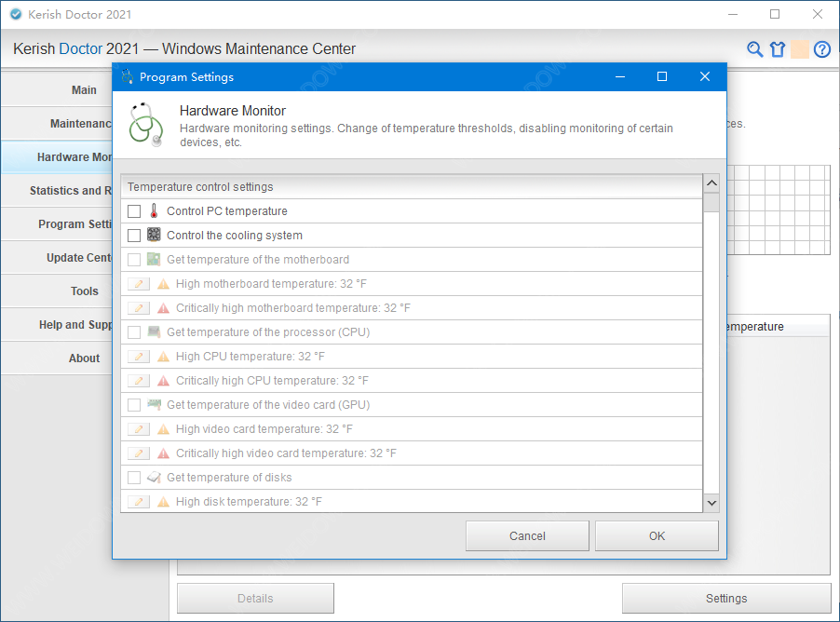Open Statistics and Reports in sidebar
840x622 pixels.
58,191
